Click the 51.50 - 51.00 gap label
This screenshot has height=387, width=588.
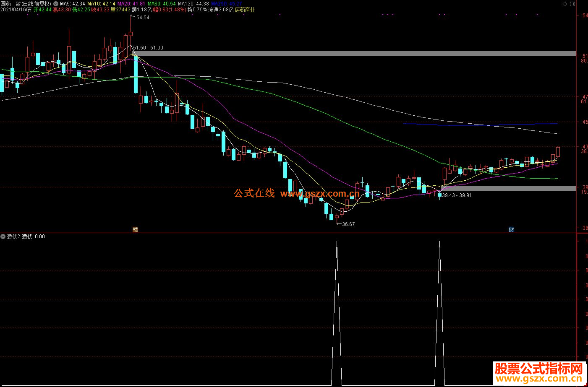click(x=148, y=48)
